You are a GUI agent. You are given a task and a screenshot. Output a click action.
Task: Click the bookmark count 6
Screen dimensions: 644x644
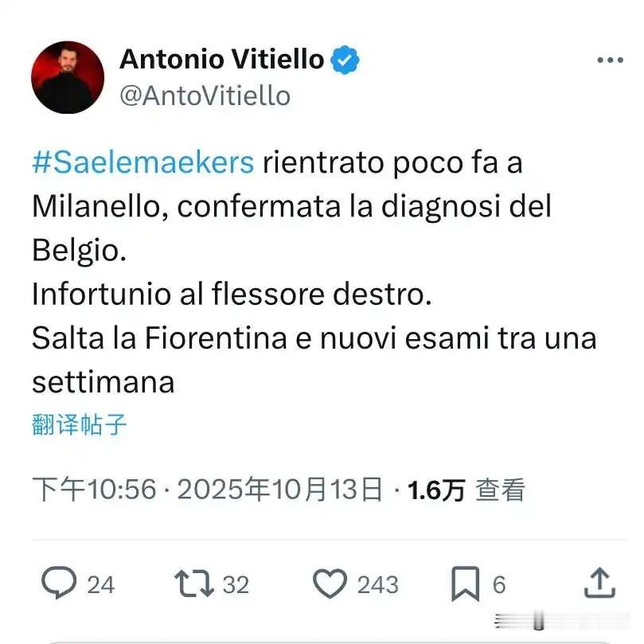tap(499, 584)
